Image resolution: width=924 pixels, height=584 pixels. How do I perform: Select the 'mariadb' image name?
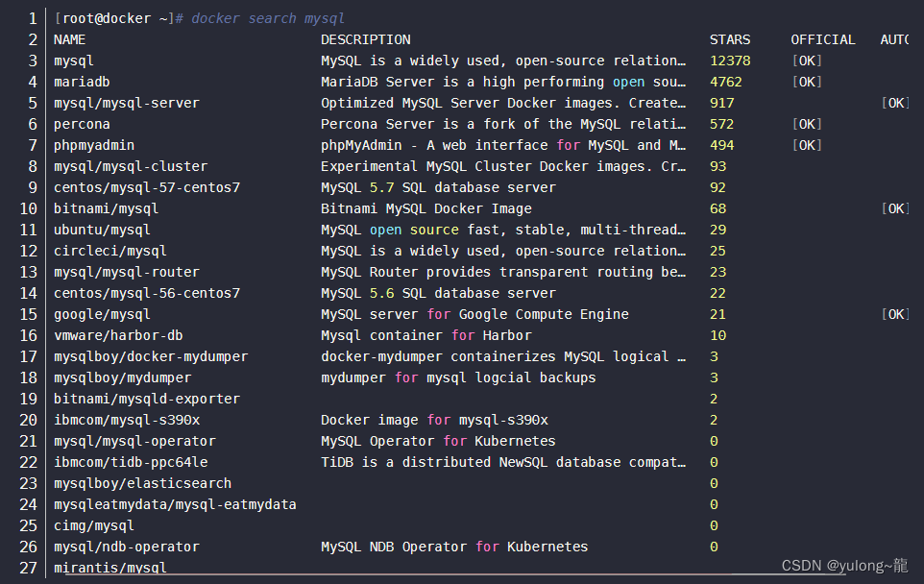click(x=82, y=82)
